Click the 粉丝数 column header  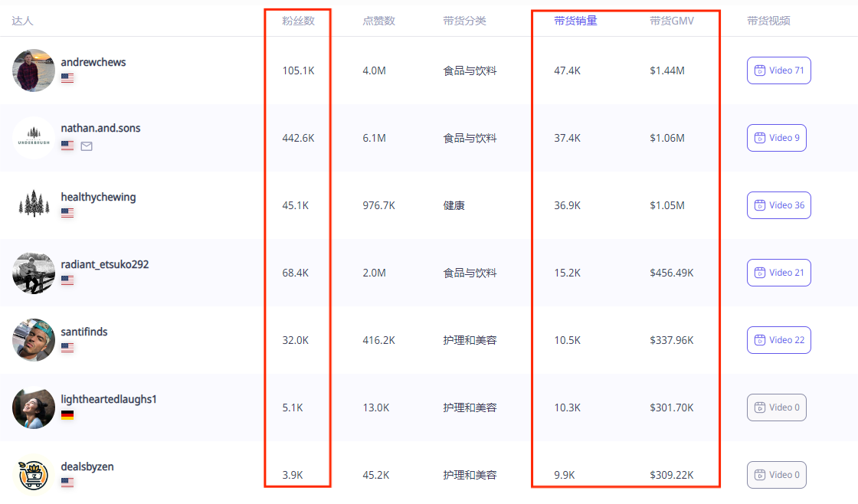point(298,21)
